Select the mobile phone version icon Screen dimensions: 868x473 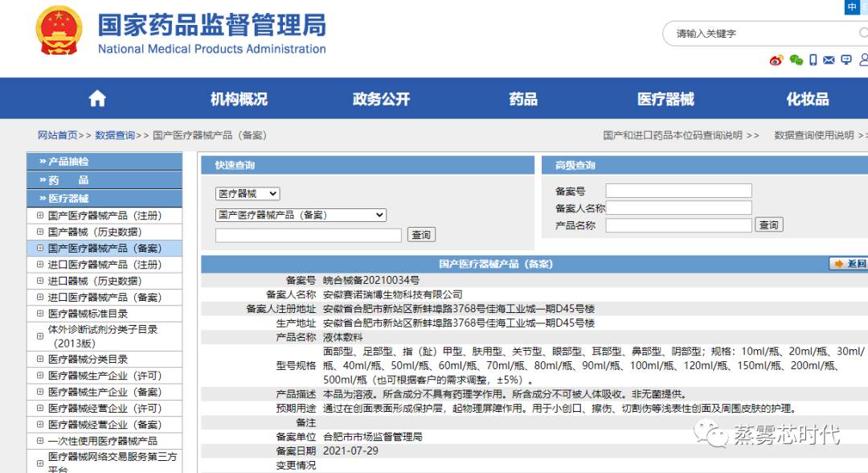813,60
